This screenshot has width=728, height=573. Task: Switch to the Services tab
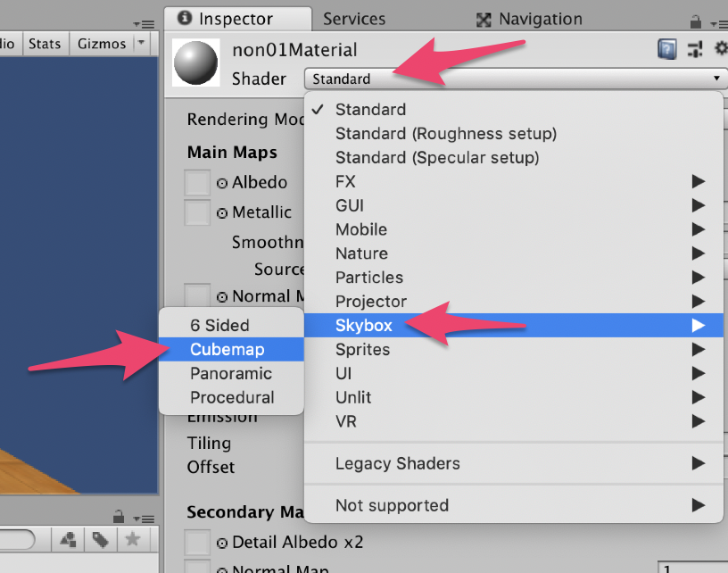tap(354, 19)
